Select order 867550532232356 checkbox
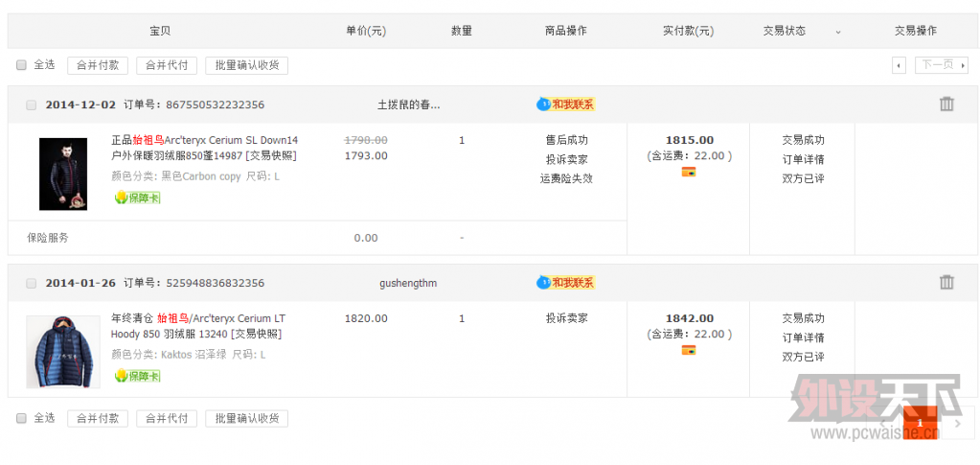The width and height of the screenshot is (980, 465). [32, 105]
